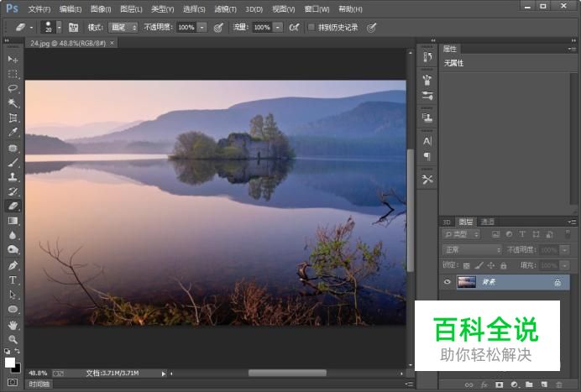
Task: Select the Magic Wand tool
Action: coord(13,102)
